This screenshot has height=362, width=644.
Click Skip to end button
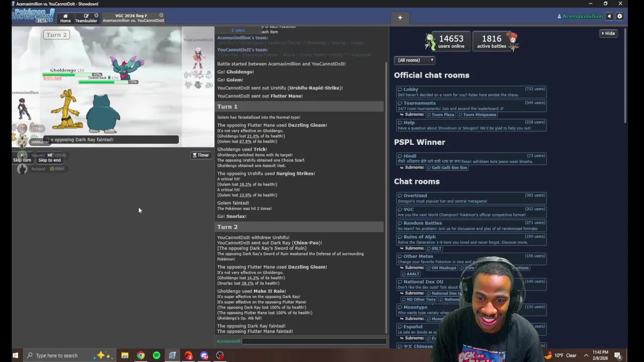[49, 158]
